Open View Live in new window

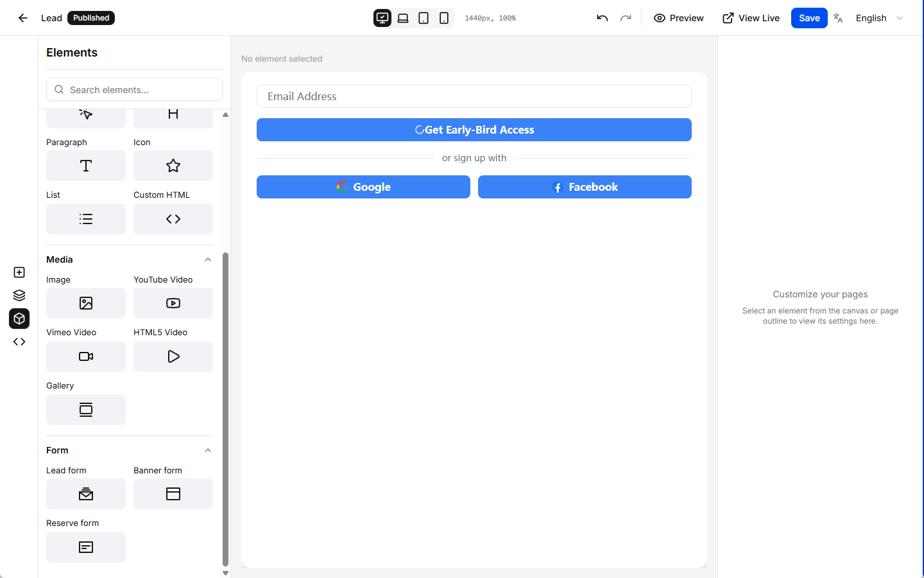tap(751, 18)
